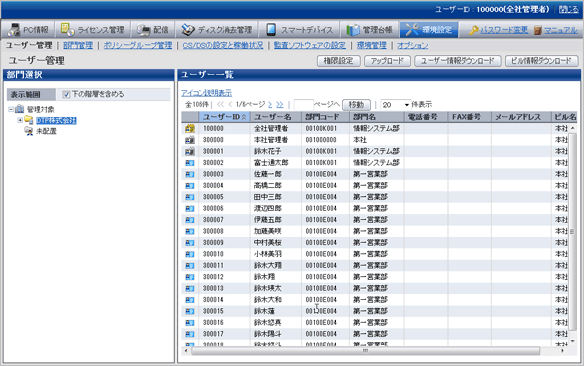Open 監査ソフトウェアの設定 submenu
Screen dimensions: 584x366
point(310,45)
